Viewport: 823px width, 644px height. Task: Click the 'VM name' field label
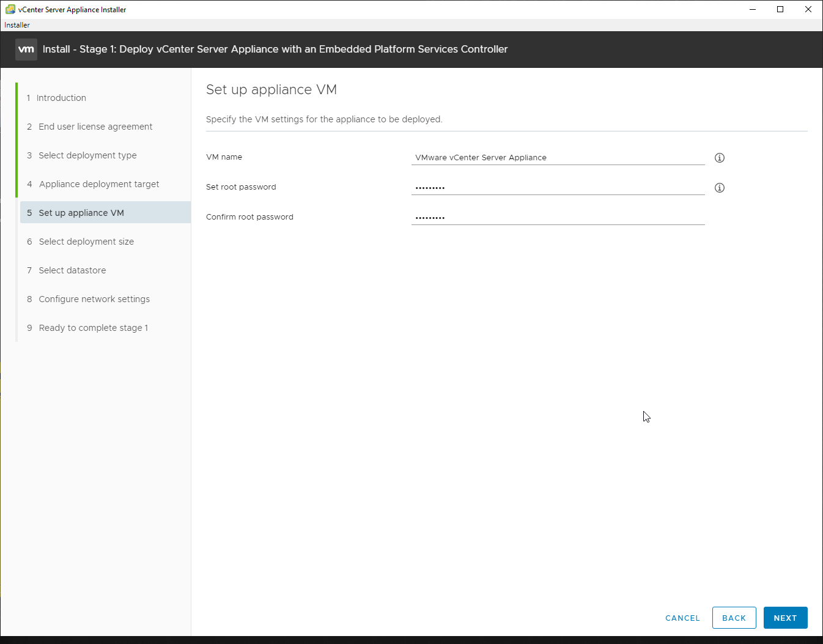tap(224, 157)
